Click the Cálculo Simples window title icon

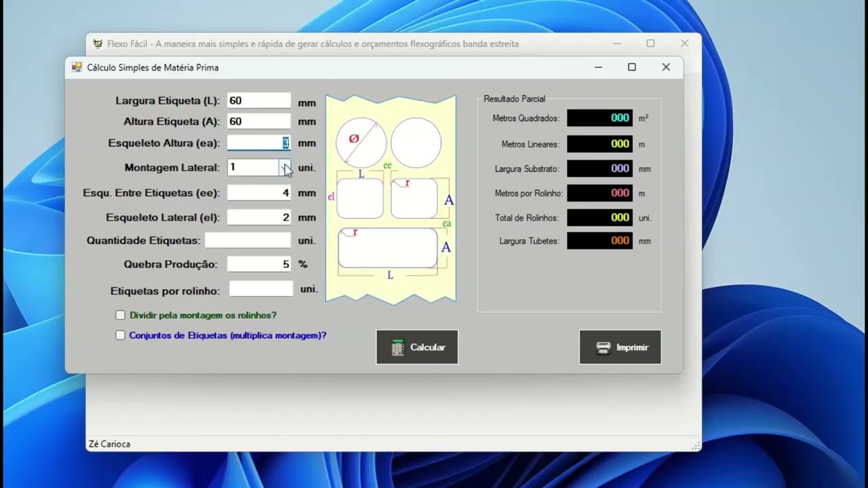coord(77,67)
